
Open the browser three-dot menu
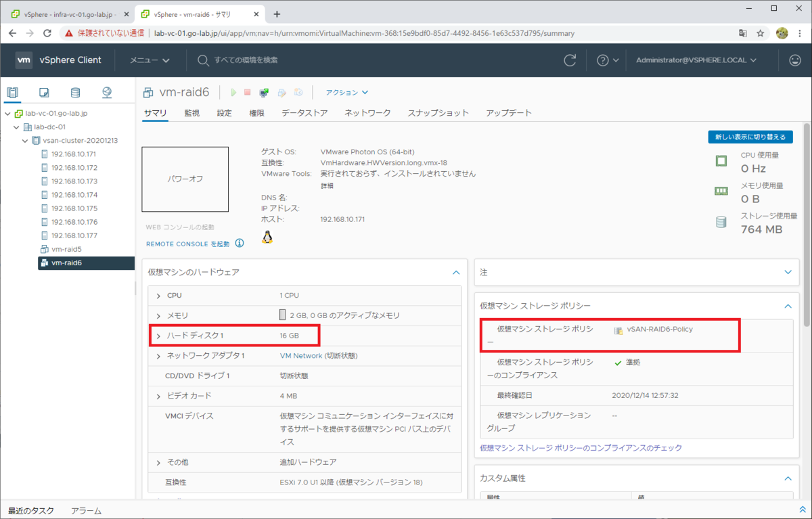pos(800,32)
